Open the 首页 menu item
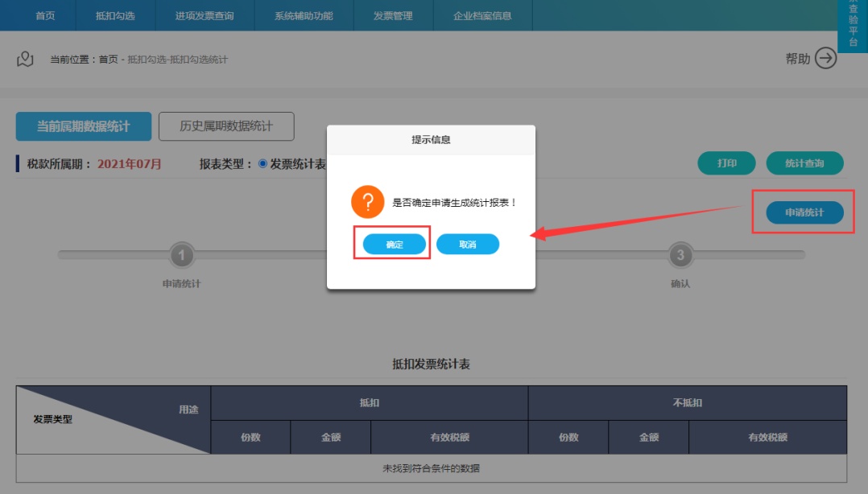 click(x=45, y=16)
